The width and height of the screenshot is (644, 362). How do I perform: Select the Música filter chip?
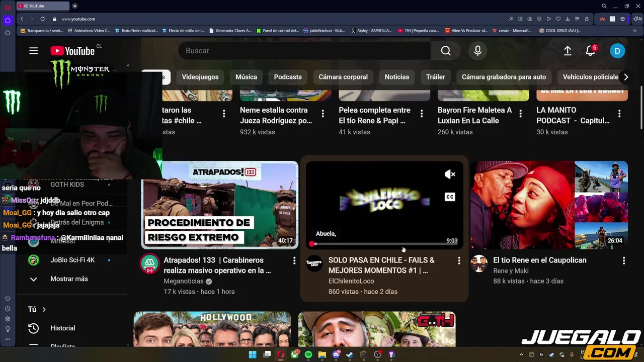pos(246,77)
